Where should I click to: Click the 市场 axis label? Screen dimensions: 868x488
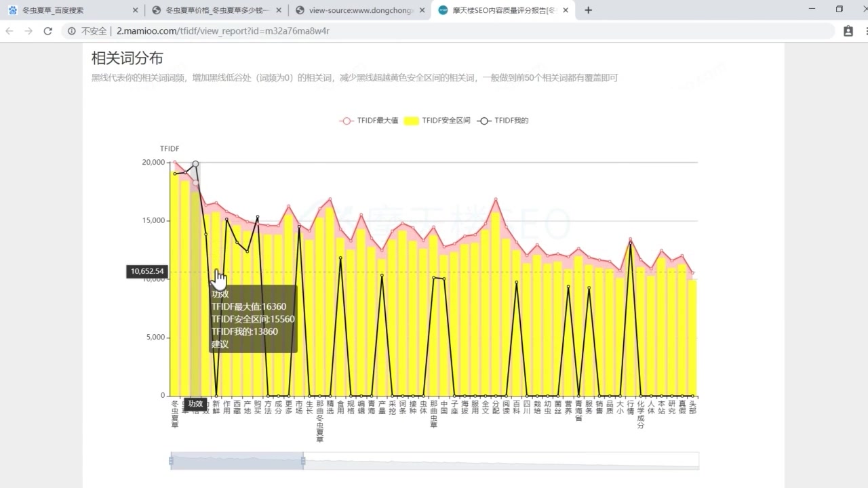coord(299,407)
